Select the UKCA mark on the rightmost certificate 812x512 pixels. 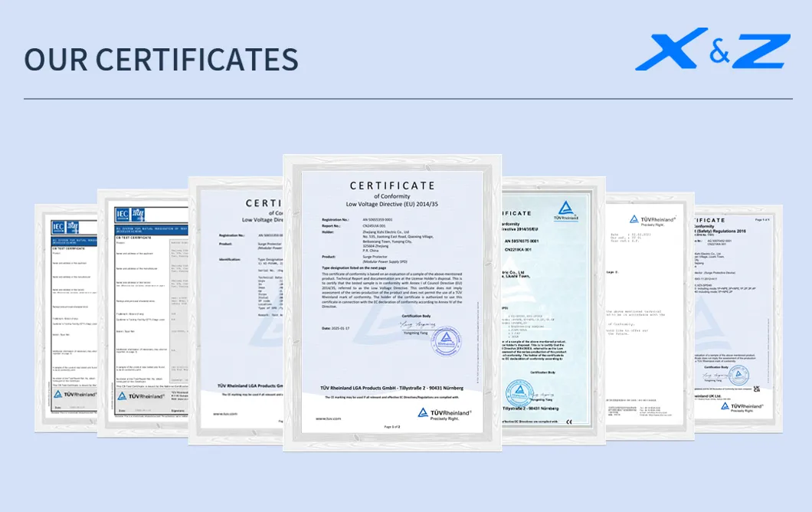[755, 389]
